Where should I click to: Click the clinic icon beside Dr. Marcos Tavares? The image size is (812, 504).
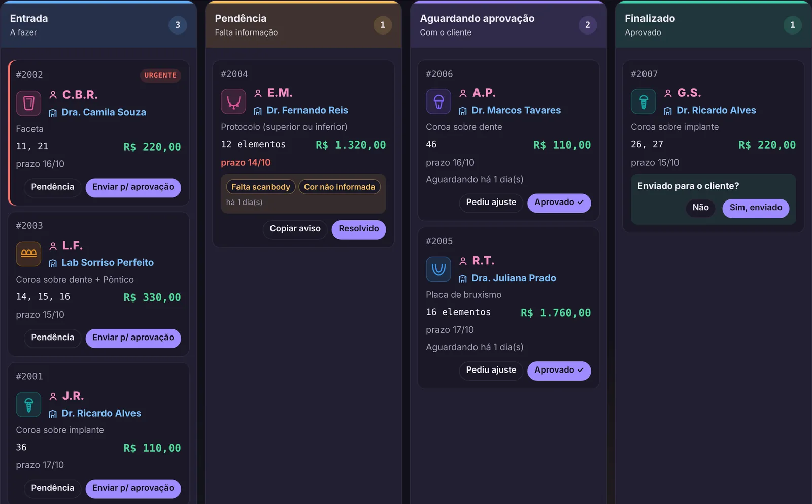coord(463,111)
